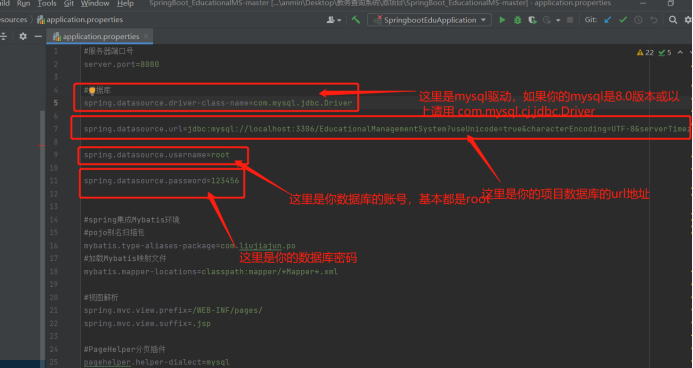Viewport: 693px width, 368px height.
Task: Click the server.port=8080 line
Action: [122, 64]
